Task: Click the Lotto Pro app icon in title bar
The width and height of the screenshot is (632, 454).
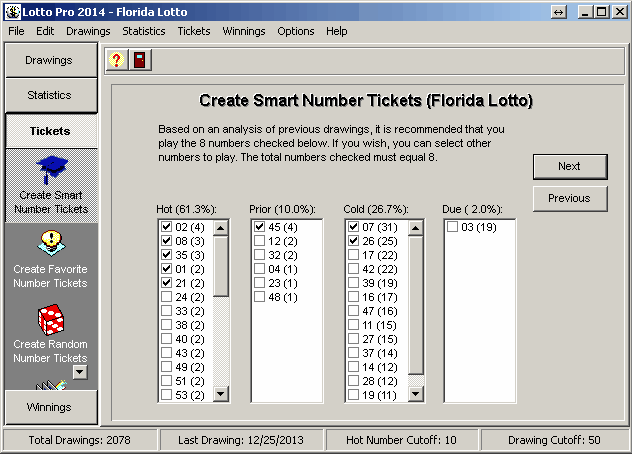Action: 12,12
